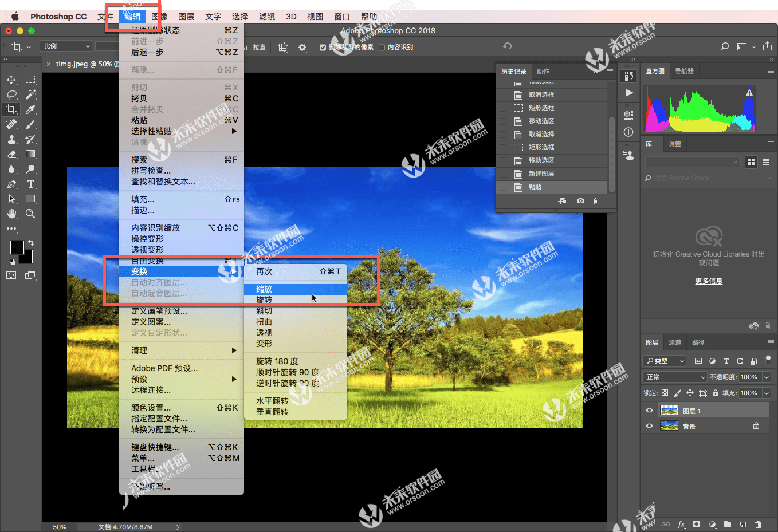
Task: Select the Magic Wand tool
Action: point(30,94)
